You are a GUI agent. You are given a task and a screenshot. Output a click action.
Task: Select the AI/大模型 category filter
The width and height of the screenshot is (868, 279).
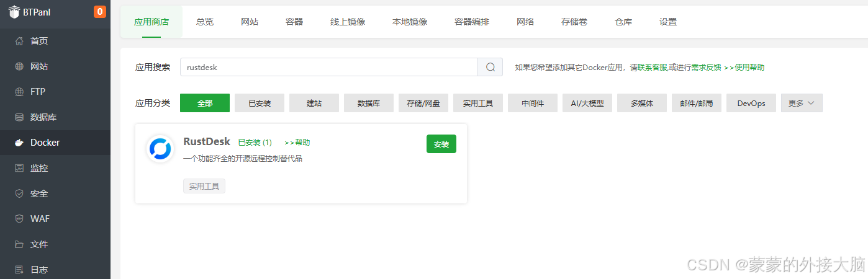[587, 103]
